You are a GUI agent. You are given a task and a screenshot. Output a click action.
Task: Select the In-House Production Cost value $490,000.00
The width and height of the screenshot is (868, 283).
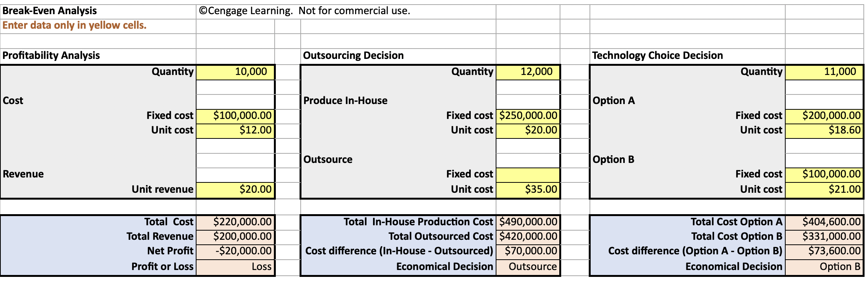click(x=528, y=222)
